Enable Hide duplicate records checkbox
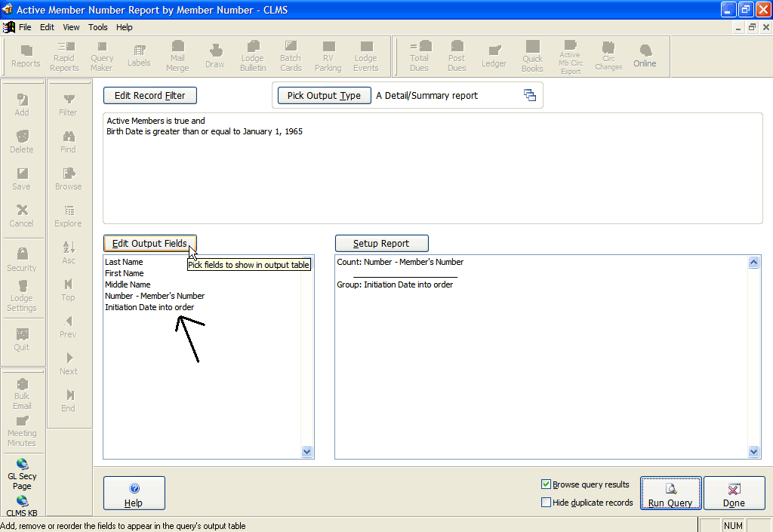773x532 pixels. click(547, 503)
